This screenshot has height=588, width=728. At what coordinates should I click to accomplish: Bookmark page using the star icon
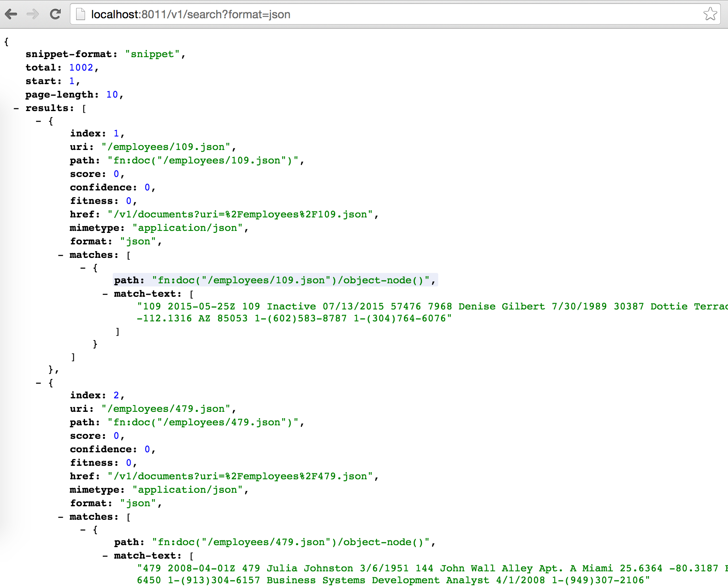(710, 14)
